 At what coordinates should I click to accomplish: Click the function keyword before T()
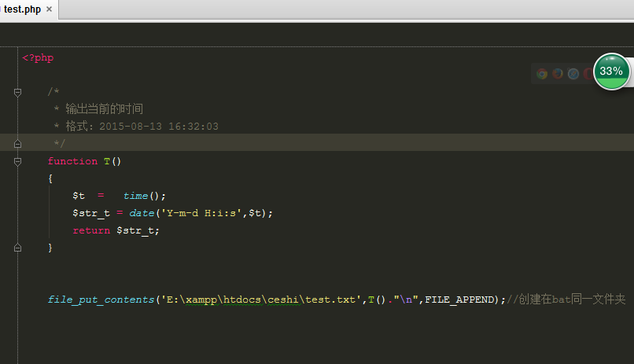point(73,161)
